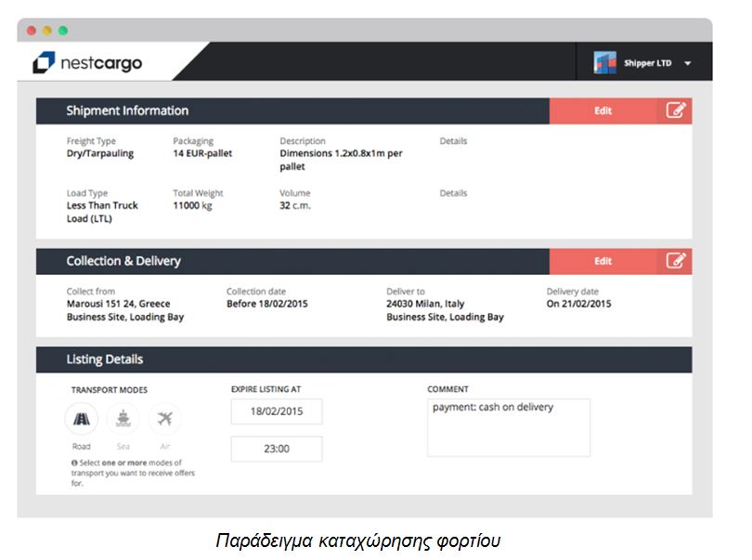
Task: Click the expire listing date field 18/02/2015
Action: pos(277,411)
